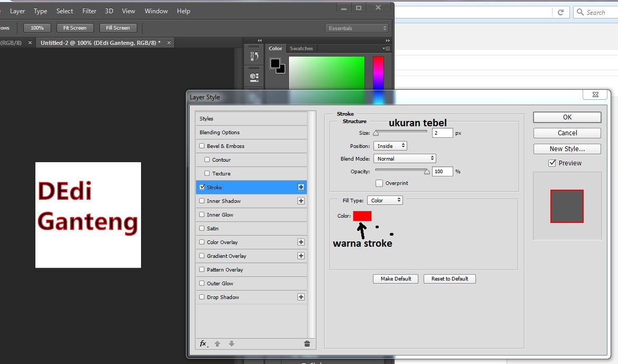Click the Make Default button
Viewport: 618px width, 364px height.
point(395,278)
